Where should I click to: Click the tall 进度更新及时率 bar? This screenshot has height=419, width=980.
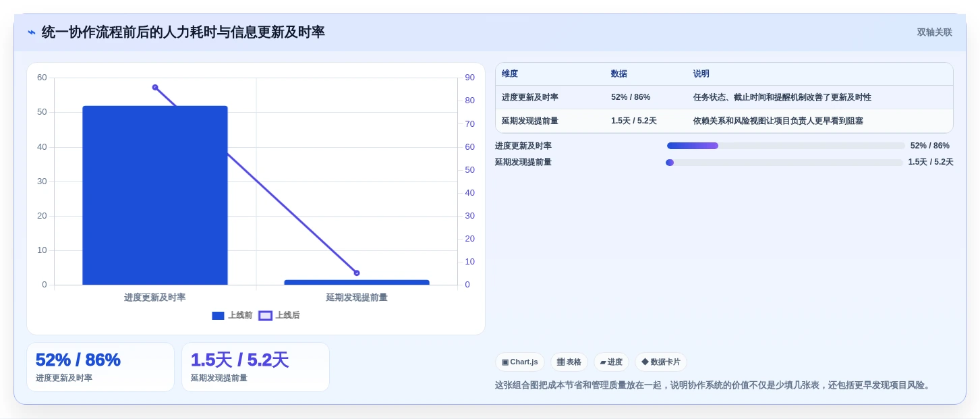tap(155, 195)
